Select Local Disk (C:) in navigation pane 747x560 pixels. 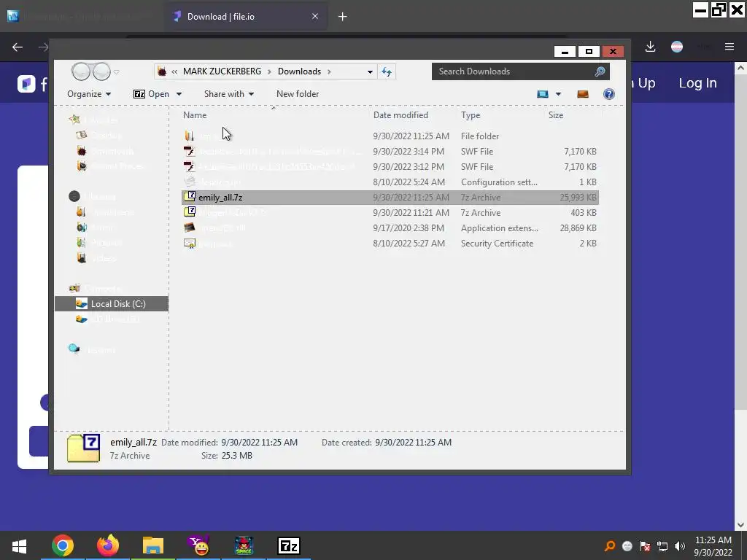click(112, 304)
